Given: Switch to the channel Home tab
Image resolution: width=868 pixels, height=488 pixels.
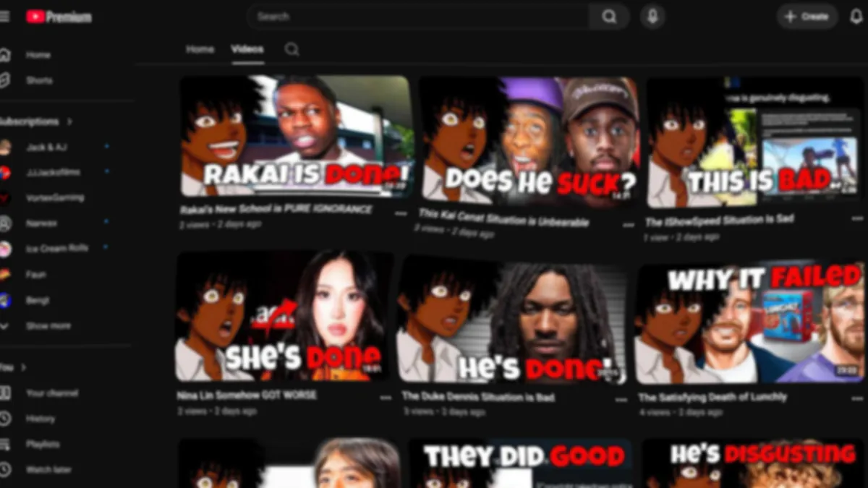Looking at the screenshot, I should pyautogui.click(x=200, y=49).
